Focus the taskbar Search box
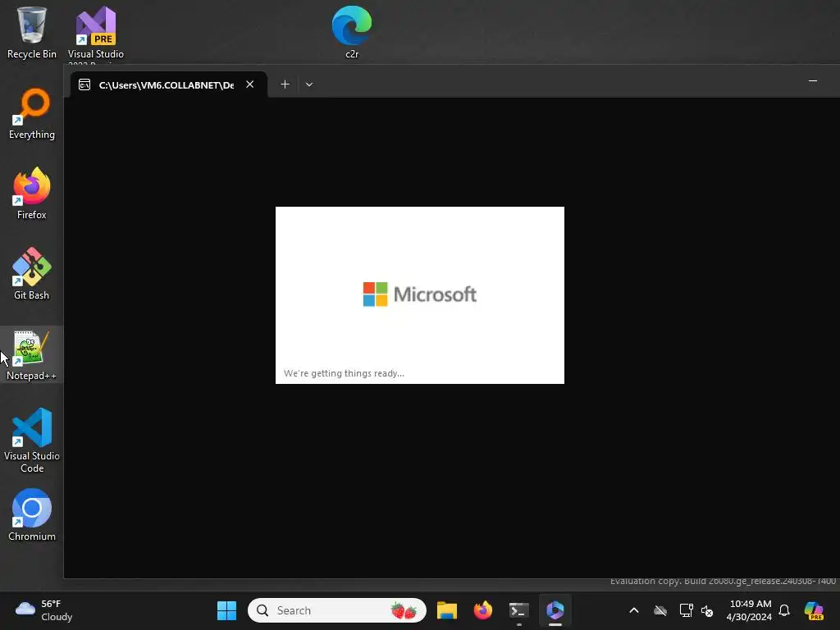 pos(337,610)
